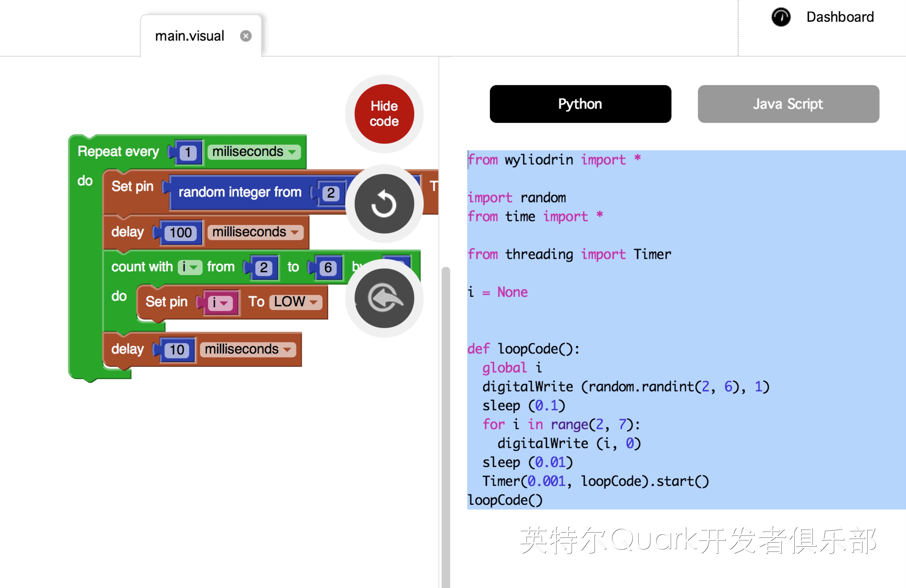Click the Repeat every value field 1
The height and width of the screenshot is (588, 906).
188,153
